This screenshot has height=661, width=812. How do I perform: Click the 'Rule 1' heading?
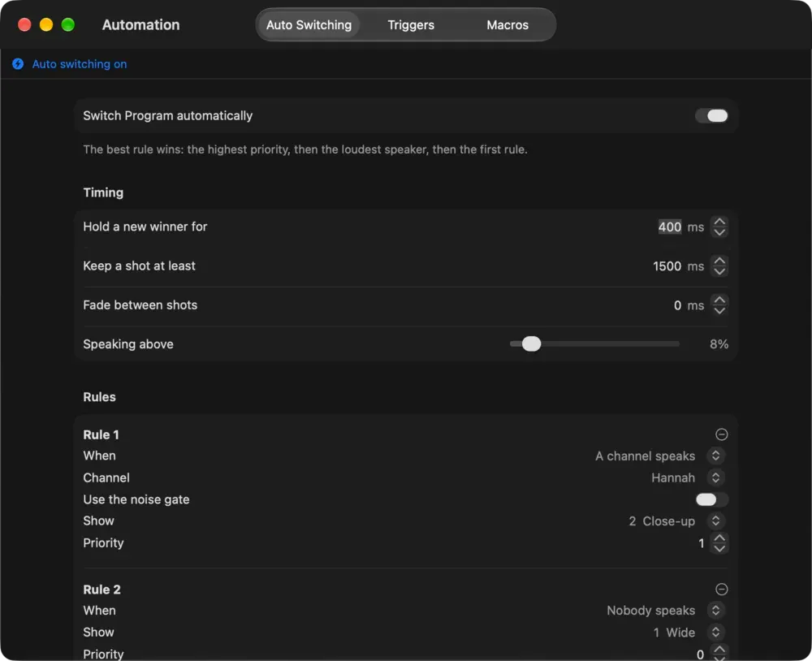tap(101, 434)
